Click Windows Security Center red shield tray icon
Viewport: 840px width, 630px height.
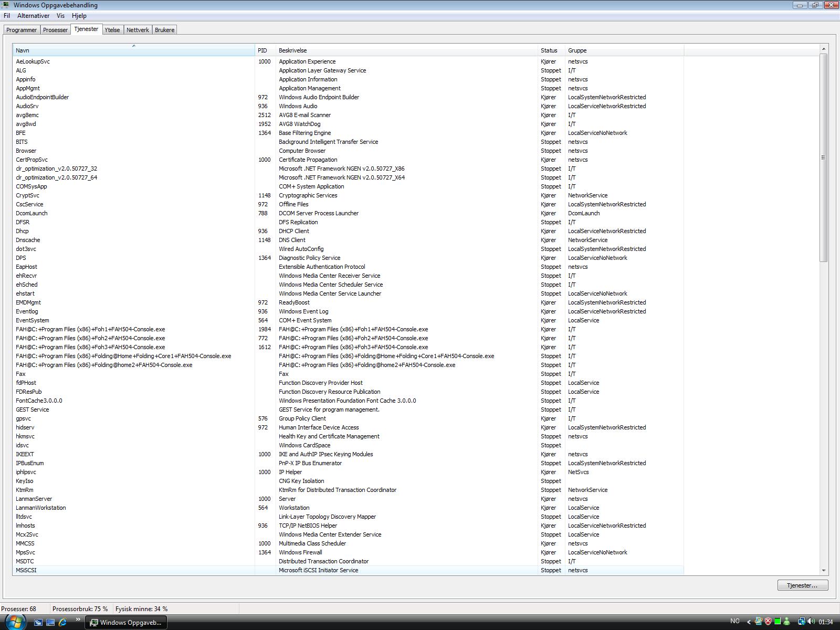pyautogui.click(x=768, y=621)
